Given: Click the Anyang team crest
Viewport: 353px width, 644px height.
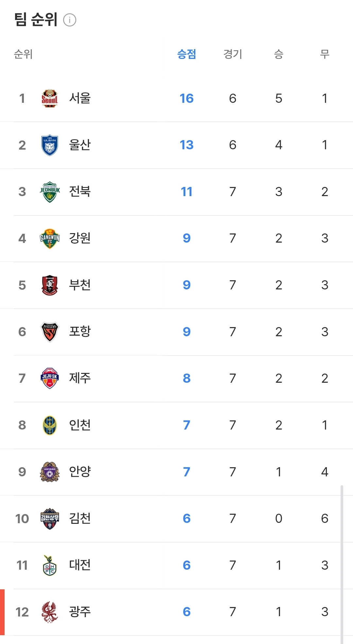Looking at the screenshot, I should coord(50,472).
